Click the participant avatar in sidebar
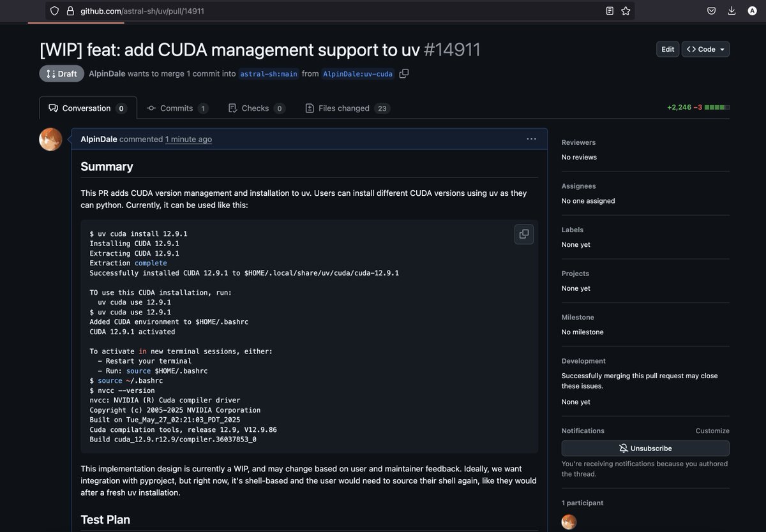 pos(569,522)
